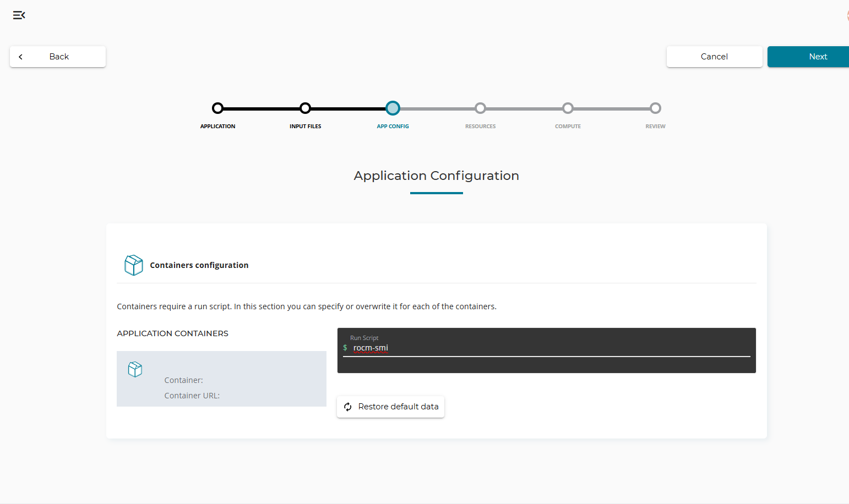The height and width of the screenshot is (504, 849).
Task: Click the Containers configuration box icon
Action: tap(134, 265)
